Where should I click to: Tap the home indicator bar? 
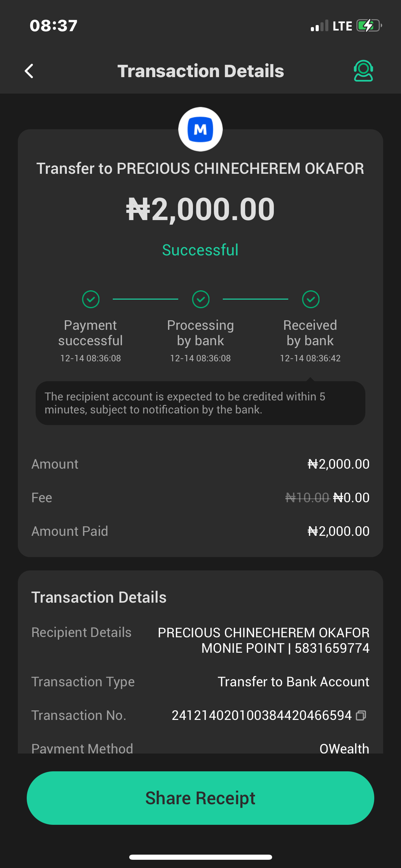click(200, 857)
